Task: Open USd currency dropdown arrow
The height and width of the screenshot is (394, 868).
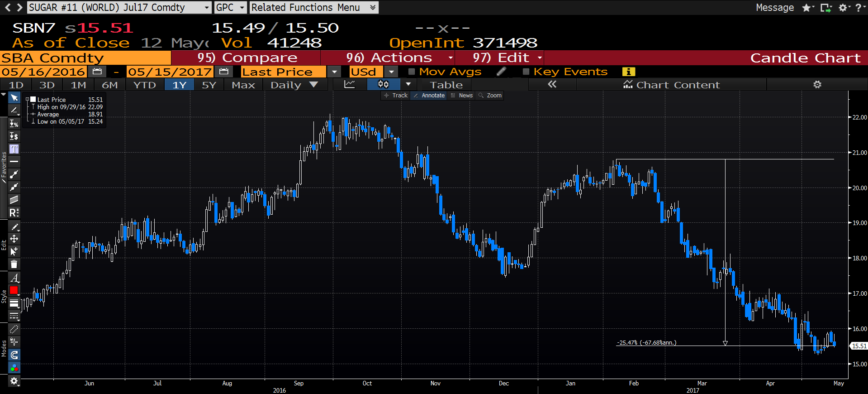Action: (x=391, y=72)
